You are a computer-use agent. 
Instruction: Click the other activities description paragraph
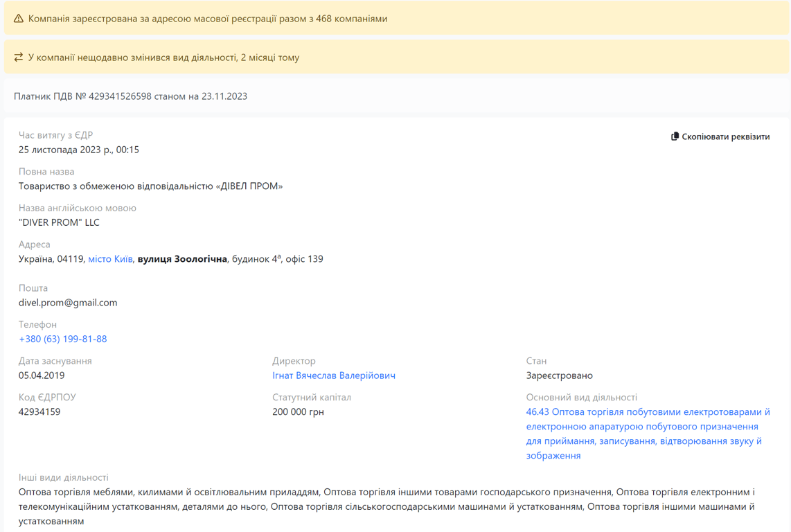click(386, 506)
